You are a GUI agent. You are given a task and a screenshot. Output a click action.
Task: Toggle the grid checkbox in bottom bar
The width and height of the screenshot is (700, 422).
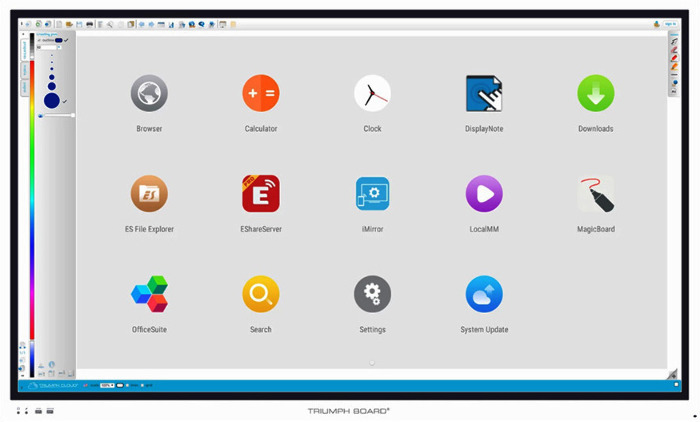coord(142,385)
